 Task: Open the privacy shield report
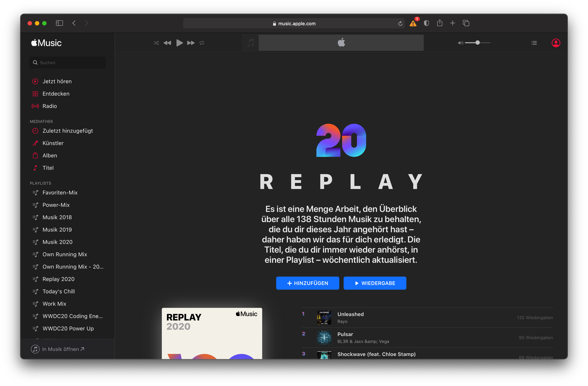pos(426,23)
